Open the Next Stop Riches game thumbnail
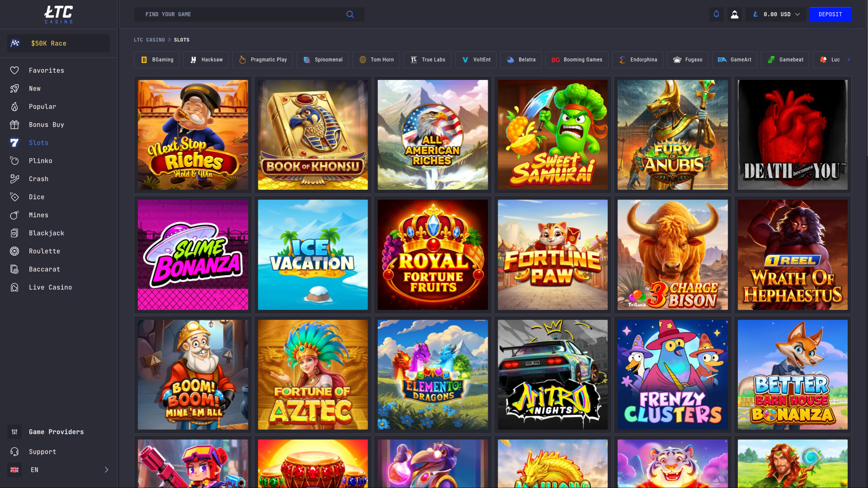Viewport: 868px width, 488px height. [x=193, y=135]
